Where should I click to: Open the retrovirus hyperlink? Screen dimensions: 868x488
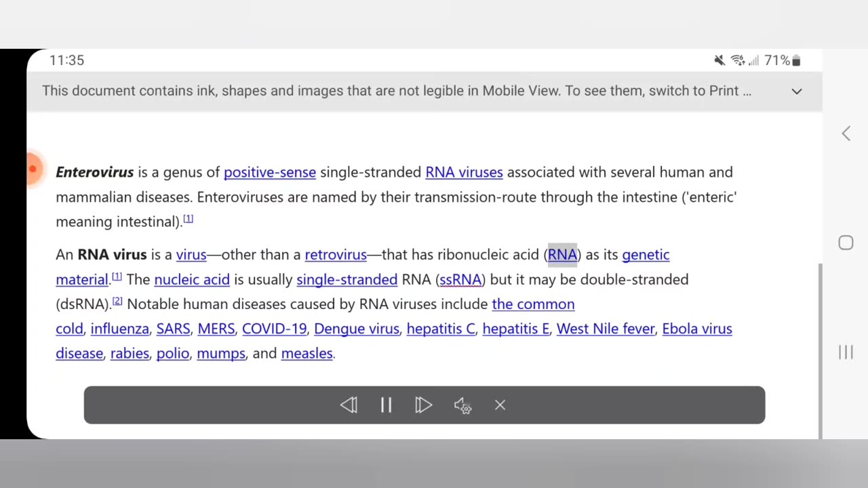(336, 255)
